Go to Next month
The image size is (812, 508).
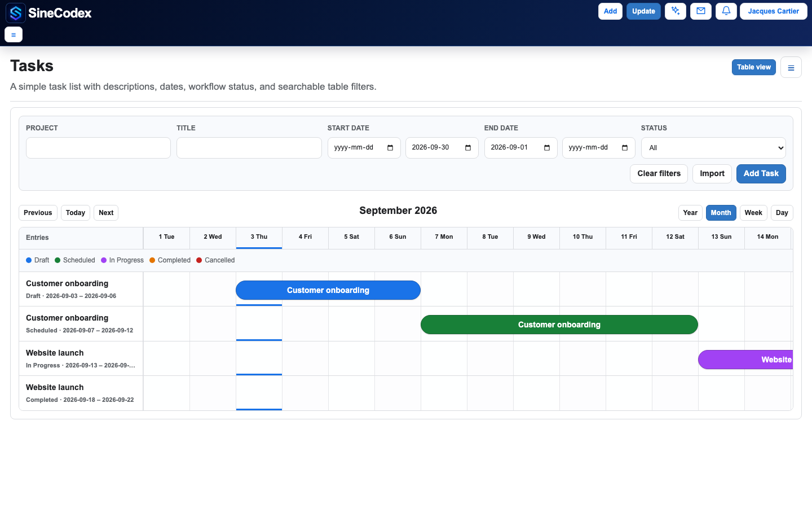(x=106, y=213)
